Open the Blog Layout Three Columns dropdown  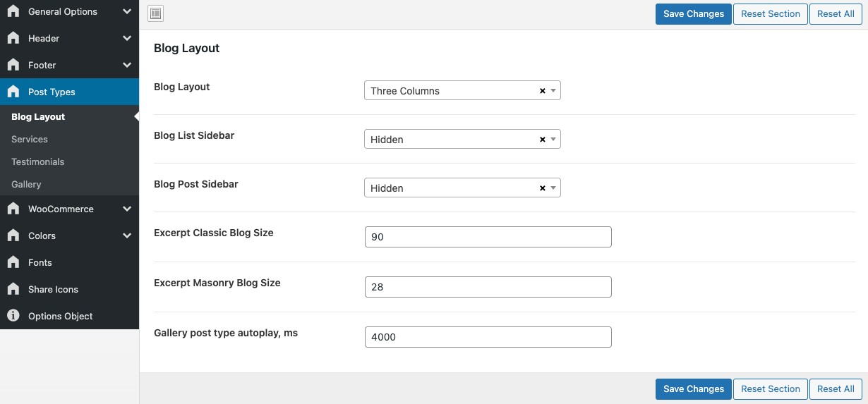pos(452,91)
